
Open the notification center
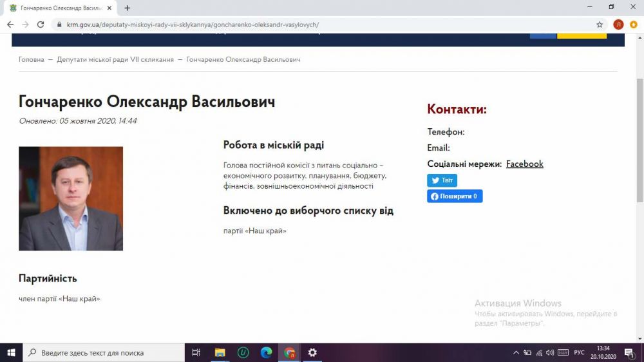coord(629,352)
